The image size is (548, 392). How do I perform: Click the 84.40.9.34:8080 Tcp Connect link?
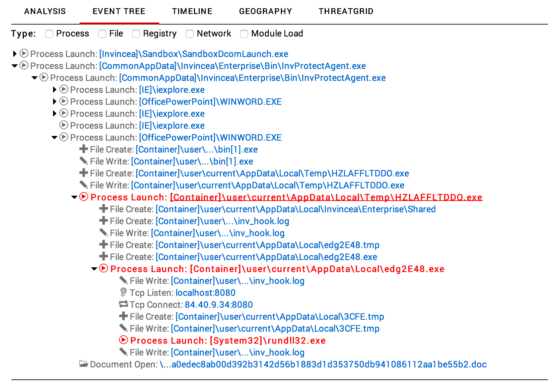219,305
